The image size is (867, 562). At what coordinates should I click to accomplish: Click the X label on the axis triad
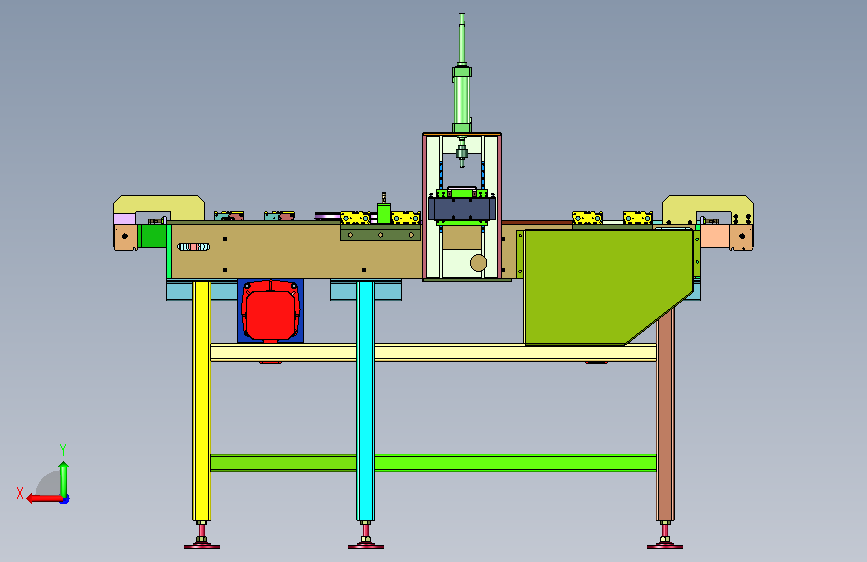click(x=20, y=493)
